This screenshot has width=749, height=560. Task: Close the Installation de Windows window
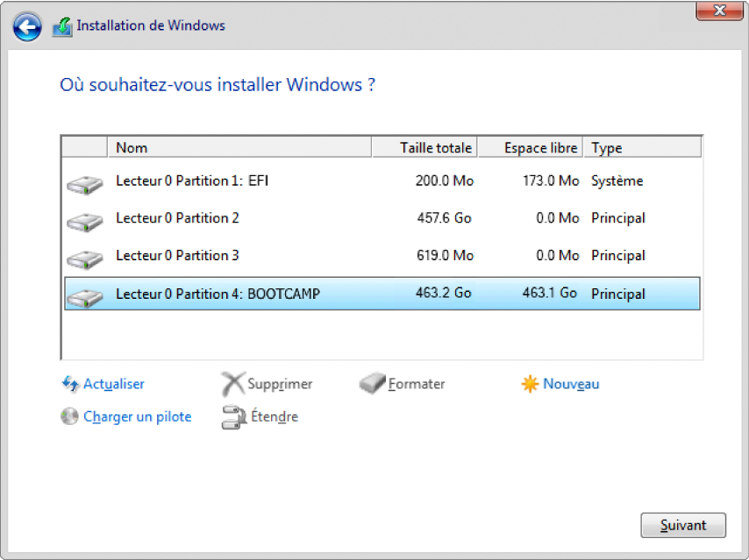coord(720,11)
